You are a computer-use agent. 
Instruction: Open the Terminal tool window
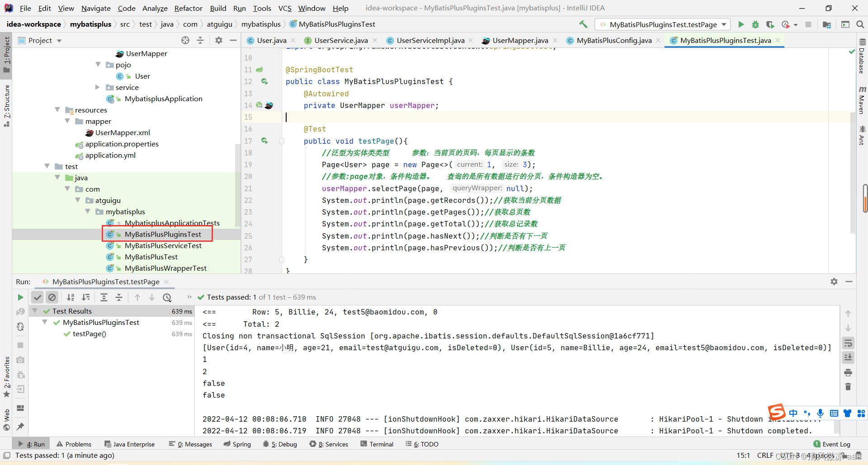click(x=377, y=444)
